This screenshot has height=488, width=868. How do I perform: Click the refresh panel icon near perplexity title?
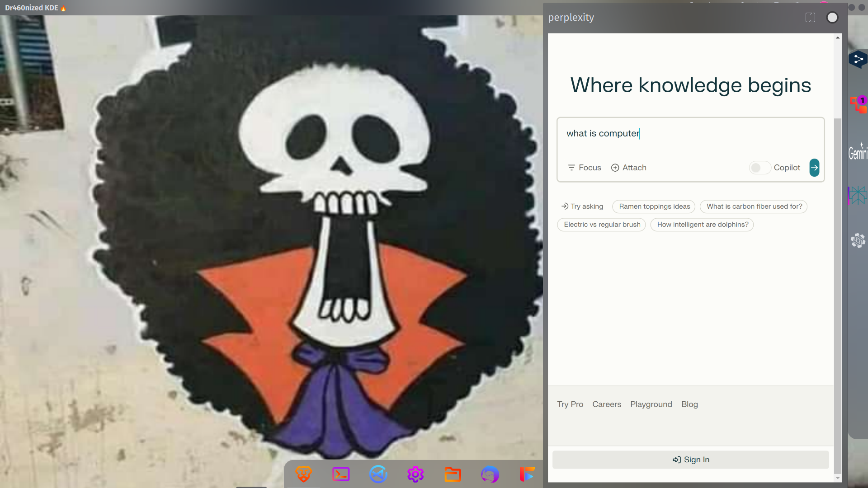tap(810, 18)
